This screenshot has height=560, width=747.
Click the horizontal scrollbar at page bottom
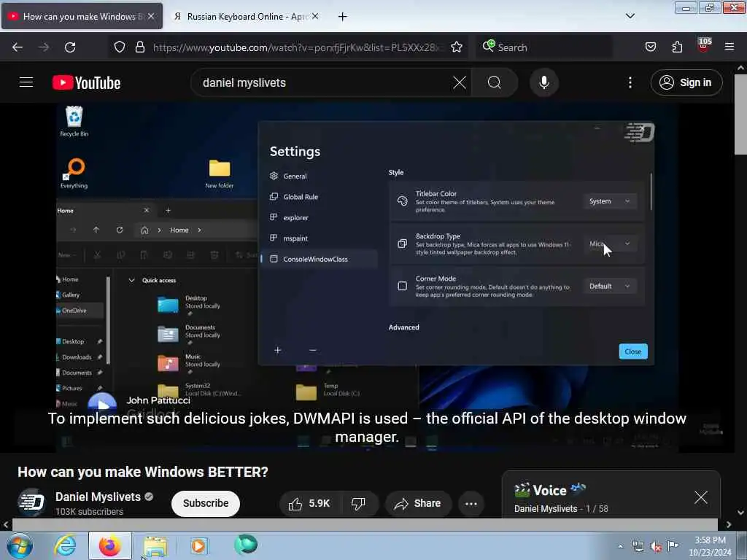coord(365,524)
